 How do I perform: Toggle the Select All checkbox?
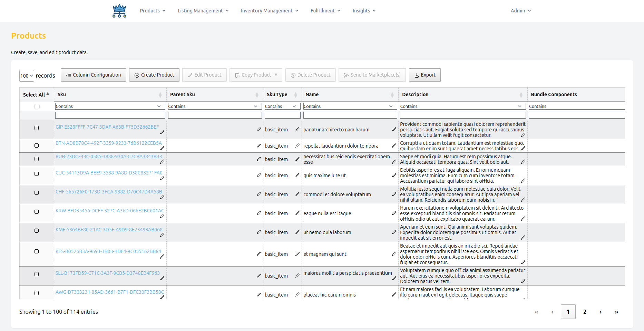37,107
